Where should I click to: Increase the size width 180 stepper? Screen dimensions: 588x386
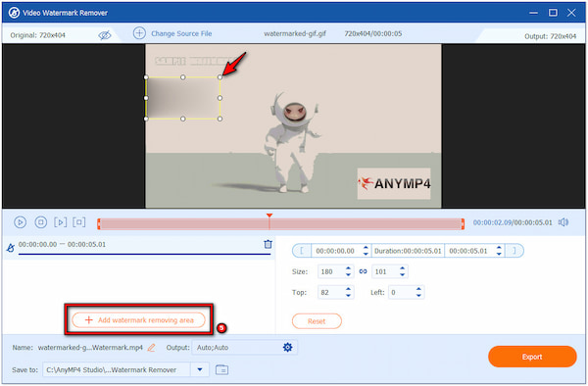(x=348, y=268)
